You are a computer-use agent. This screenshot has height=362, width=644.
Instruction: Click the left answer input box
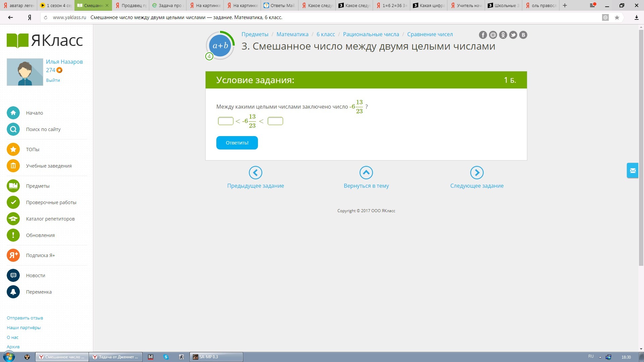coord(225,121)
